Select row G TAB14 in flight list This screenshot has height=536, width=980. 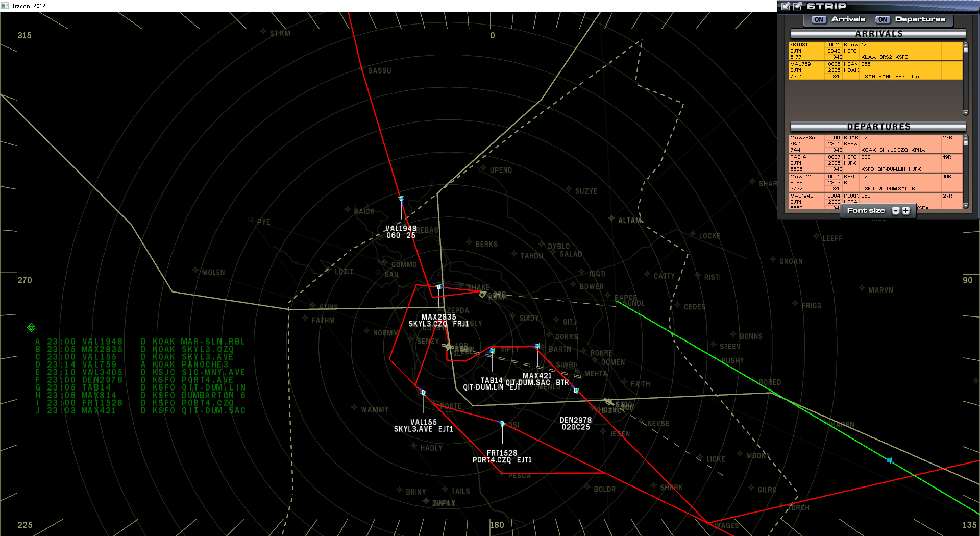[140, 387]
